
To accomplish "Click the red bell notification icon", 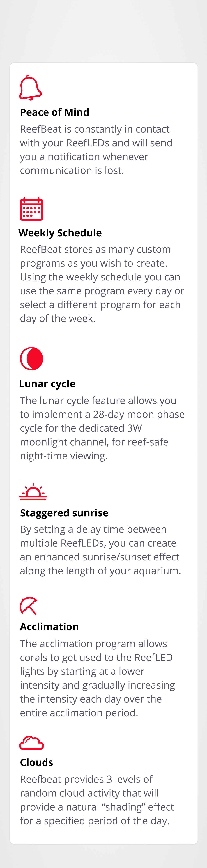I will click(x=30, y=88).
